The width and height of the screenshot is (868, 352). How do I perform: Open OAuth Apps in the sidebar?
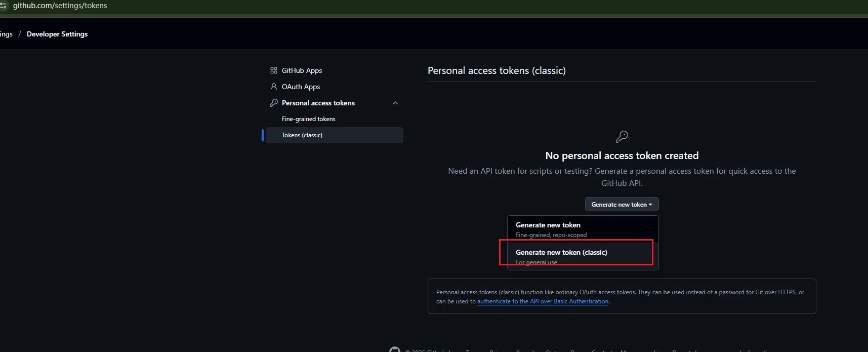point(301,87)
